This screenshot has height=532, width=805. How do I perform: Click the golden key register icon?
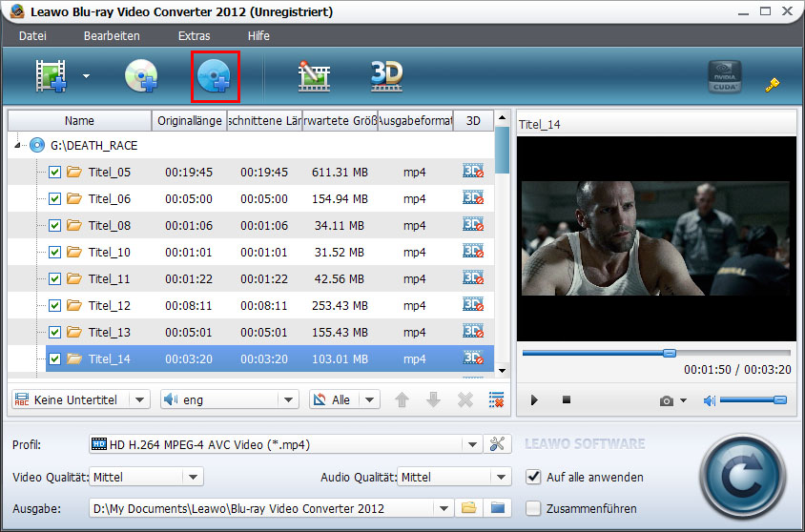pyautogui.click(x=772, y=85)
